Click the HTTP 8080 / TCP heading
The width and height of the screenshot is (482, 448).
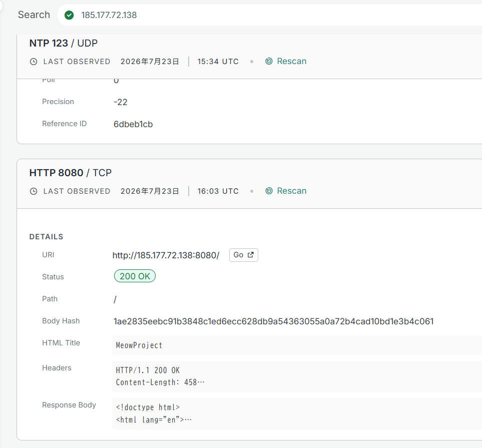coord(71,173)
